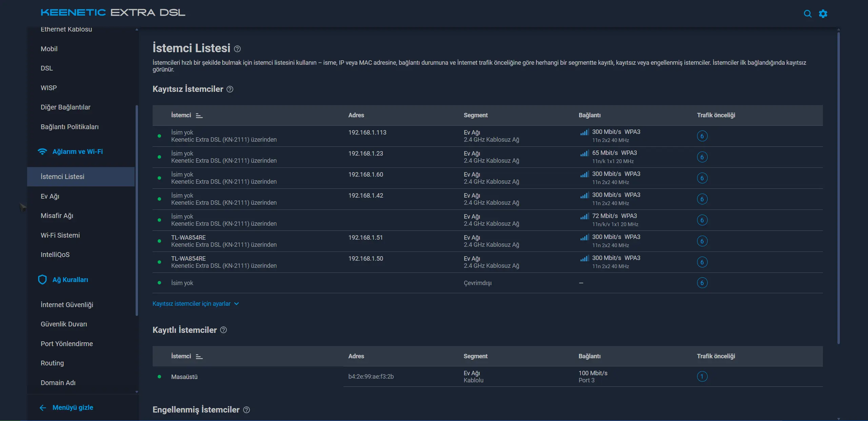Click priority 6 badge for 192.168.1.60

pos(702,178)
